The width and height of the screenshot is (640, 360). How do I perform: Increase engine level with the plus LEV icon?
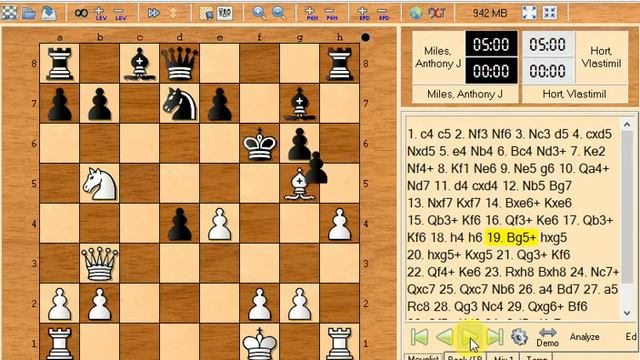click(100, 13)
